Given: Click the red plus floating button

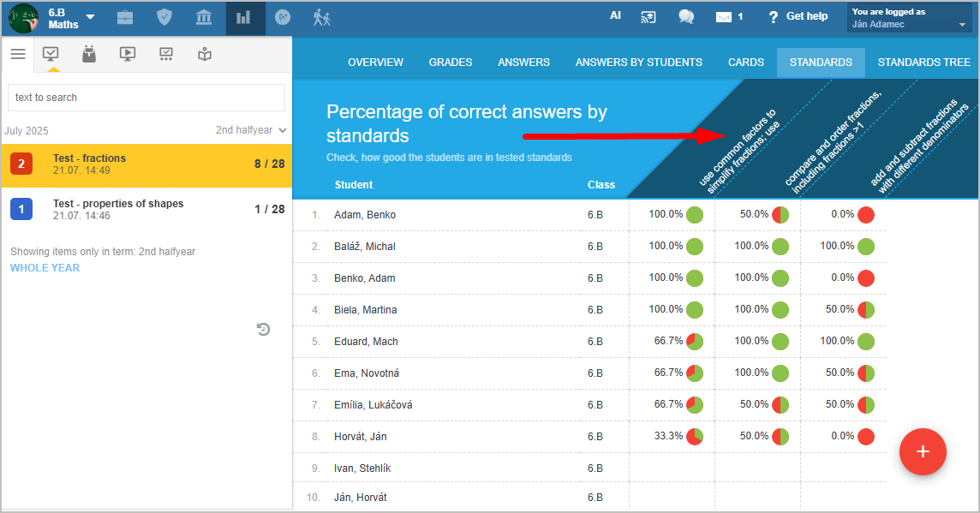Looking at the screenshot, I should click(923, 451).
